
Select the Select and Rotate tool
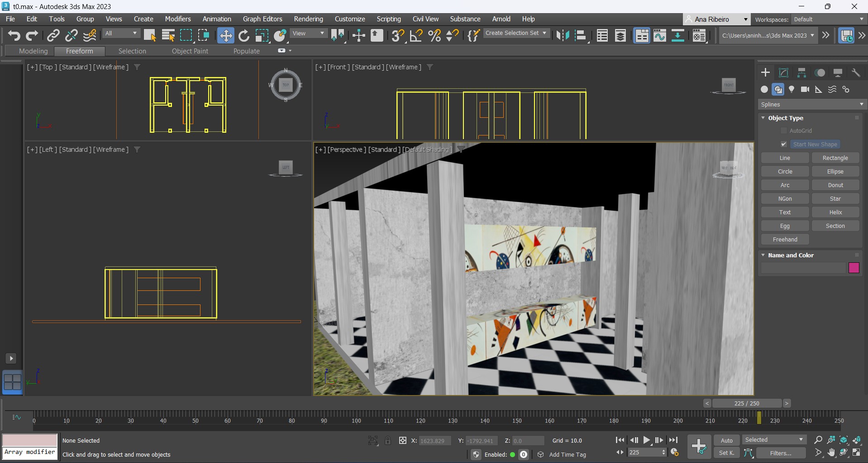(x=244, y=35)
